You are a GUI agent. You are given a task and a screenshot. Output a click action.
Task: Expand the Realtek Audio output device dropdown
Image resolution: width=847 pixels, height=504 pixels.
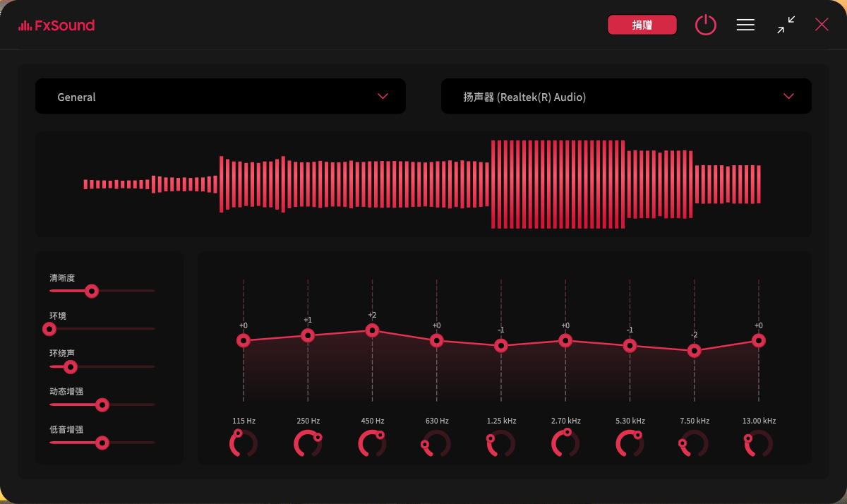tap(625, 97)
